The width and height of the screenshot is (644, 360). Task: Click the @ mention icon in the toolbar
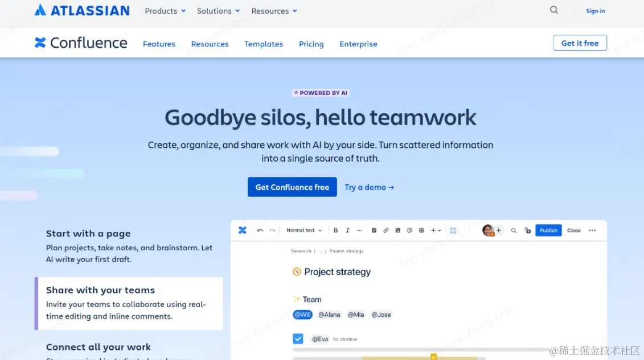(x=409, y=230)
